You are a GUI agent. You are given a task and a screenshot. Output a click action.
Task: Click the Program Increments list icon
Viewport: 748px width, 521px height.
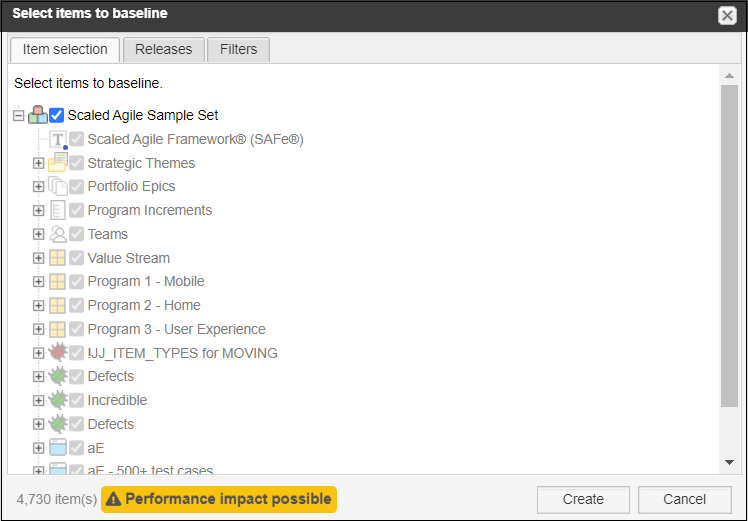[58, 210]
